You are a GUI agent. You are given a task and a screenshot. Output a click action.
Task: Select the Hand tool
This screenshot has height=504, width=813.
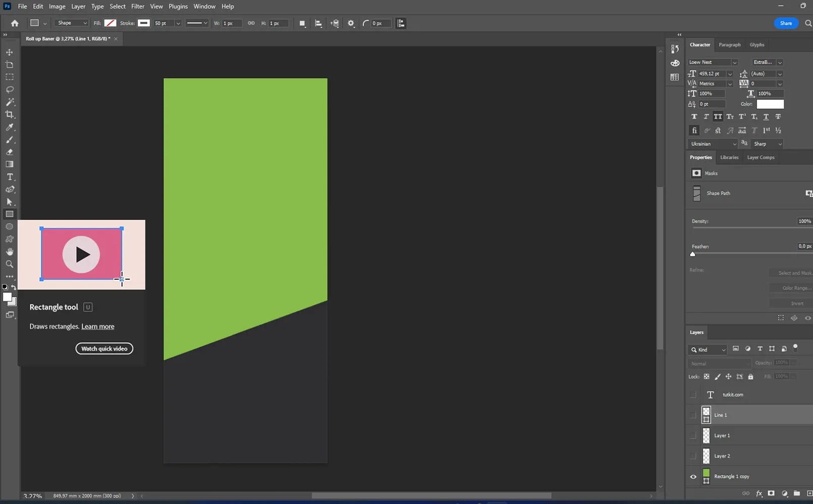[10, 251]
